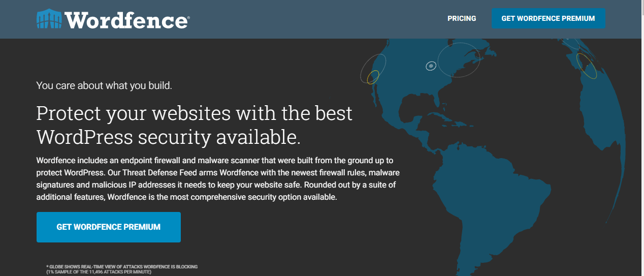644x276 pixels.
Task: Click the small white target marker on the globe
Action: [431, 66]
